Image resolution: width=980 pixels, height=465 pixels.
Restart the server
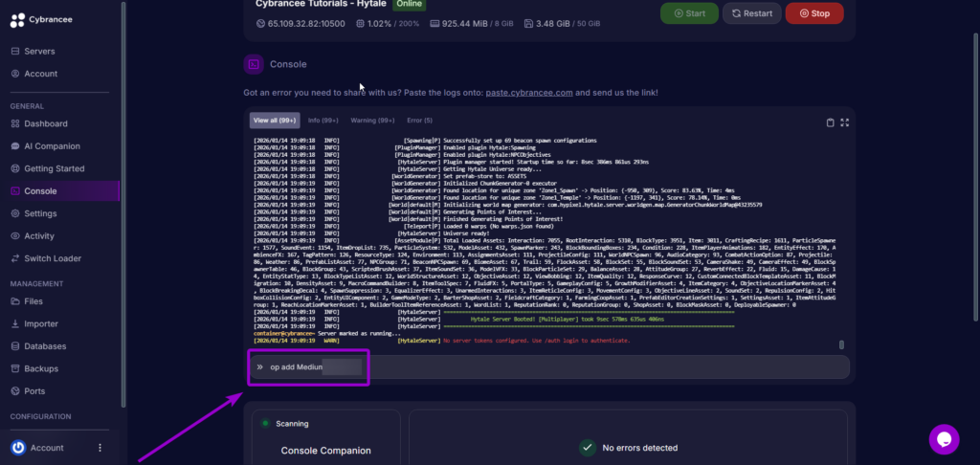[752, 13]
